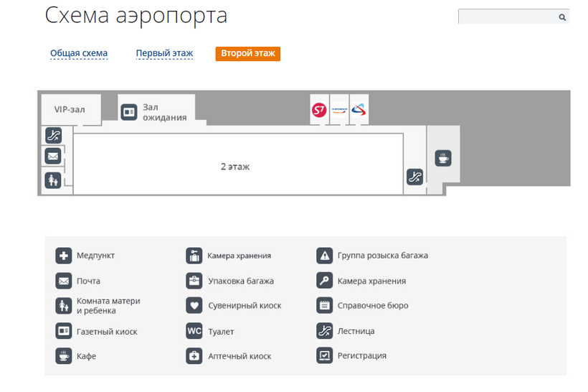This screenshot has height=392, width=588.
Task: Select mother and child room icon on map
Action: click(x=53, y=180)
